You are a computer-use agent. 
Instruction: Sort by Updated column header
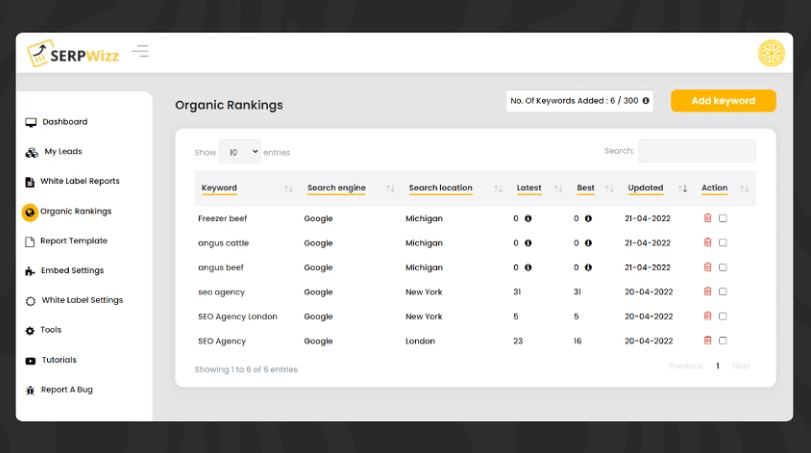tap(646, 188)
